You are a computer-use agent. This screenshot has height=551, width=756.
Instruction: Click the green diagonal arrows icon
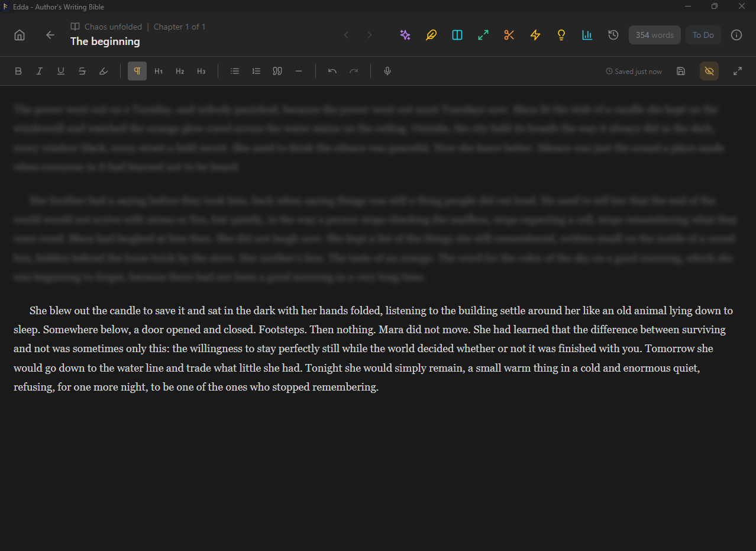(483, 35)
